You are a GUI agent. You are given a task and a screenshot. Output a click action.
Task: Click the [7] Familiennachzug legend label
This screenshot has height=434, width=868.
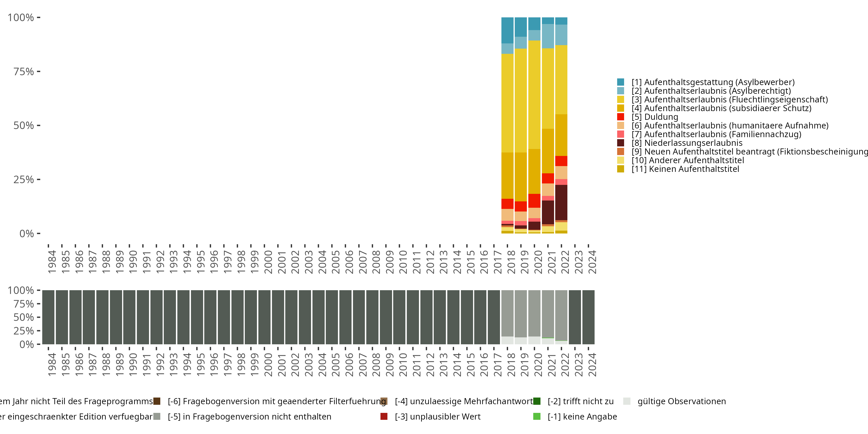[716, 134]
